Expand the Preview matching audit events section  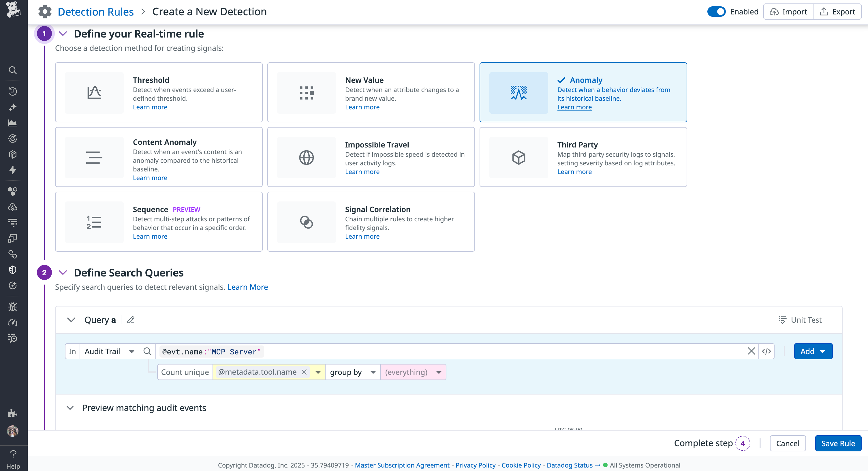71,408
